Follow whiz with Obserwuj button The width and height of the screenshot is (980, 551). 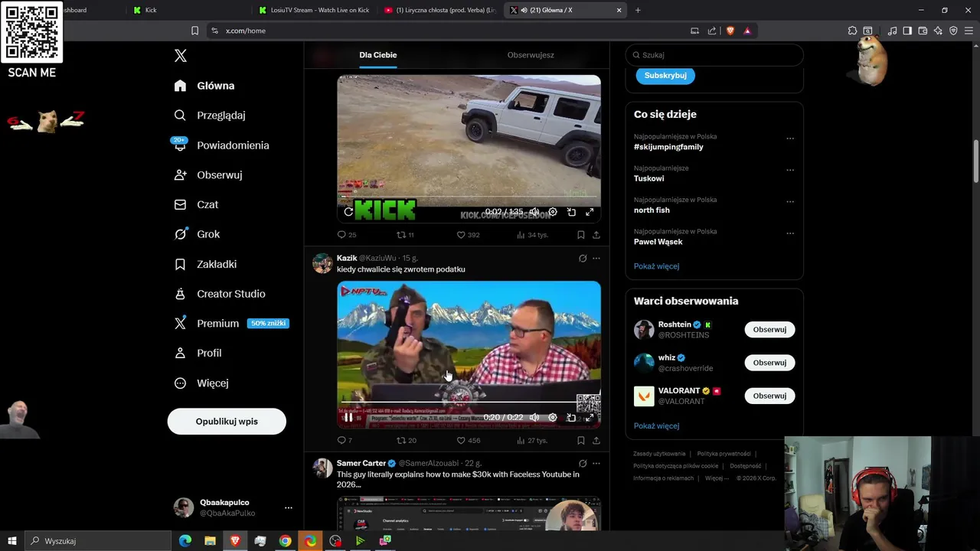tap(769, 363)
